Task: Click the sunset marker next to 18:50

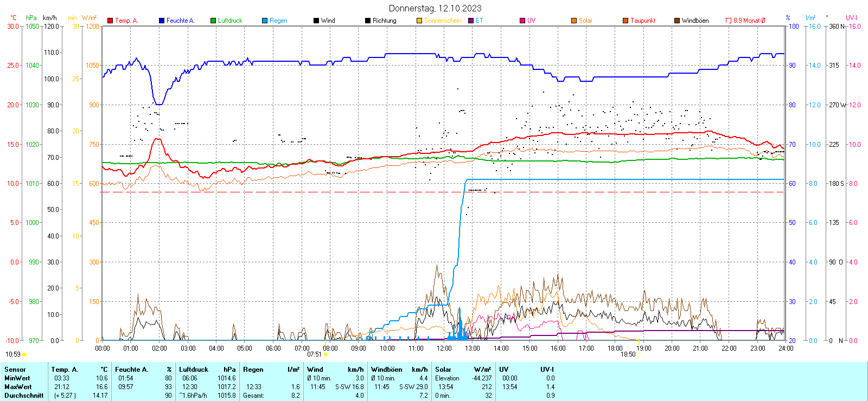Action: tap(639, 354)
